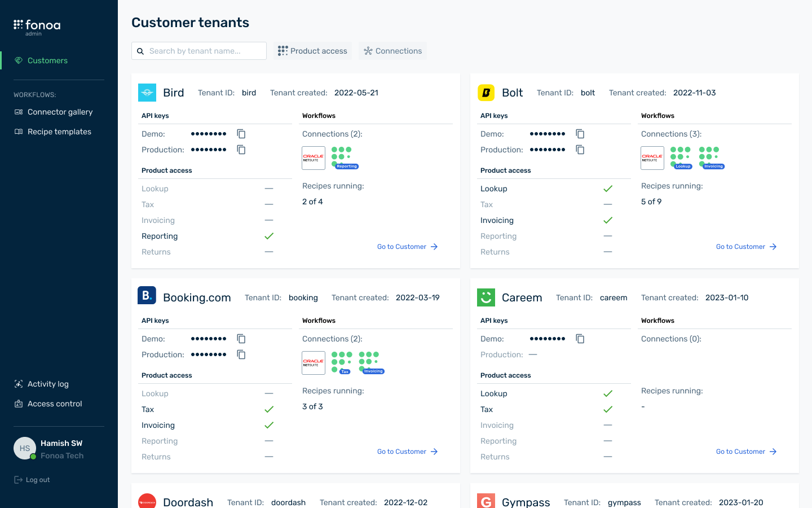Image resolution: width=812 pixels, height=508 pixels.
Task: Go to Customer for Bird
Action: [407, 247]
